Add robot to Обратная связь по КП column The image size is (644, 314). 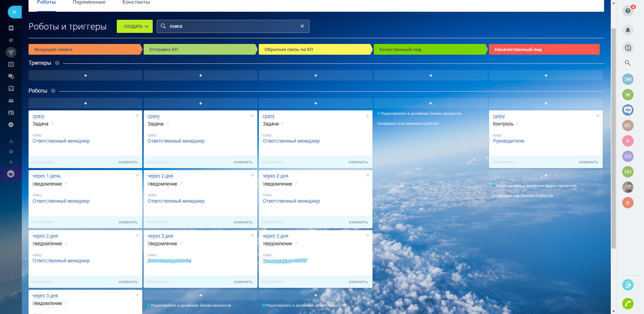pos(316,103)
